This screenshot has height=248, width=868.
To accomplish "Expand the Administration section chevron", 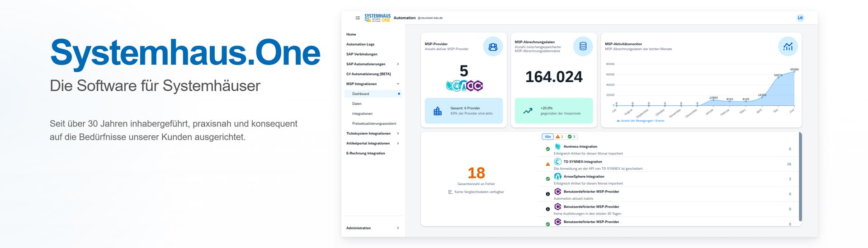I will click(x=398, y=228).
